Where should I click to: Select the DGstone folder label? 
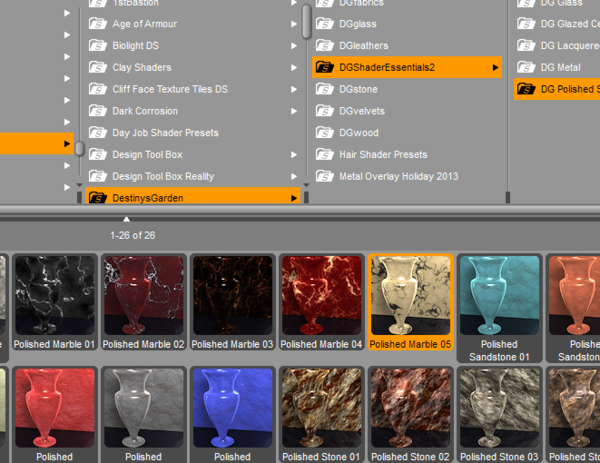coord(358,89)
